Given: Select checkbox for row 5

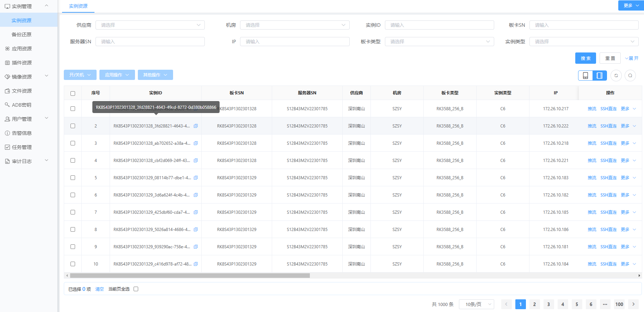Looking at the screenshot, I should pos(73,178).
